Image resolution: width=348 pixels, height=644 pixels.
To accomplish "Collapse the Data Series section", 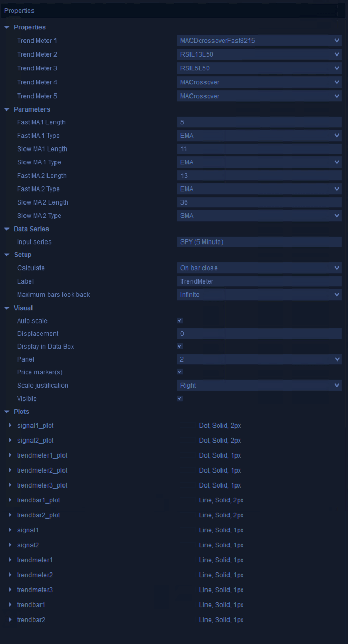I will (x=7, y=229).
